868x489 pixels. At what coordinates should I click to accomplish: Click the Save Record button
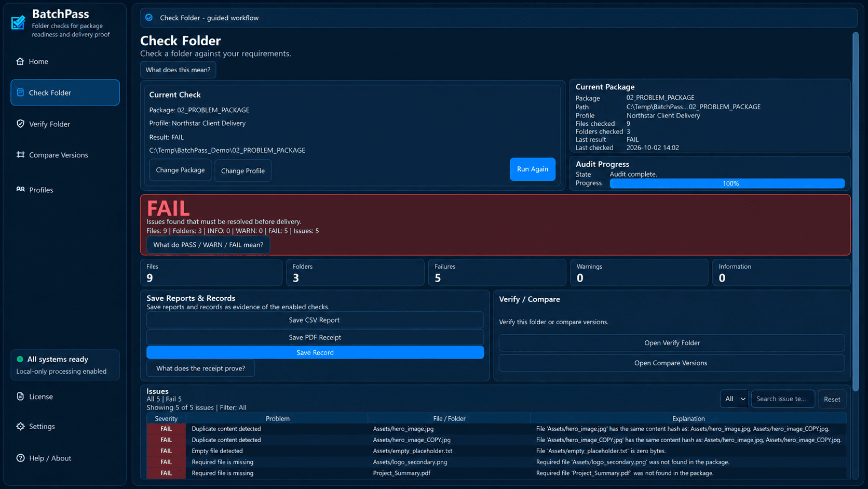(x=315, y=352)
